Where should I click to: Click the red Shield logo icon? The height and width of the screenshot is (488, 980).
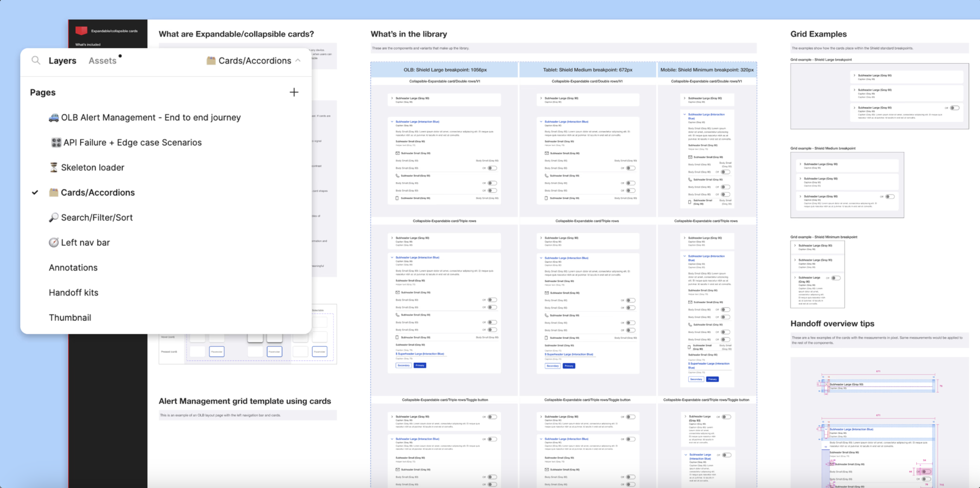pyautogui.click(x=81, y=31)
